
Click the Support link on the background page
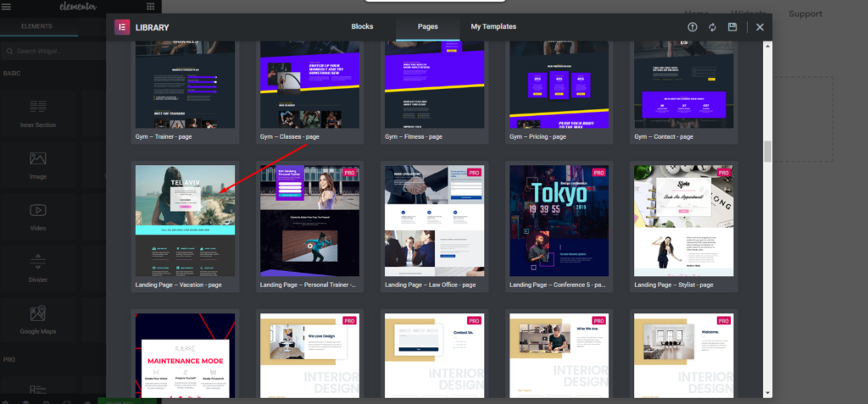pos(805,14)
